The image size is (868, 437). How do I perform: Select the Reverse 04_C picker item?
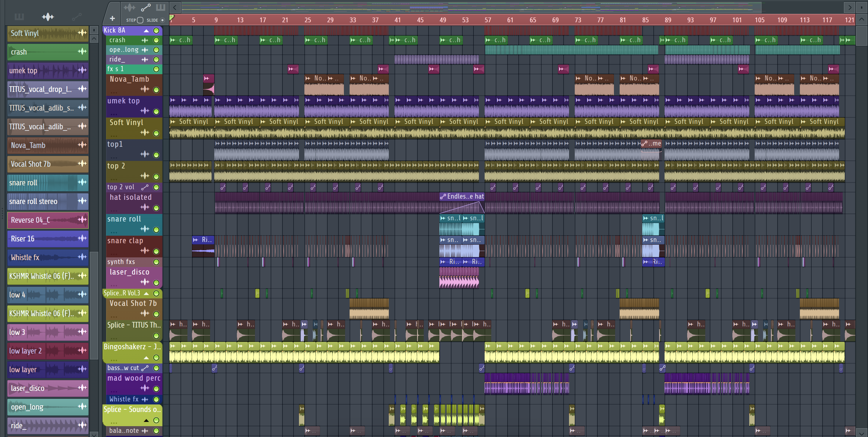click(x=48, y=220)
